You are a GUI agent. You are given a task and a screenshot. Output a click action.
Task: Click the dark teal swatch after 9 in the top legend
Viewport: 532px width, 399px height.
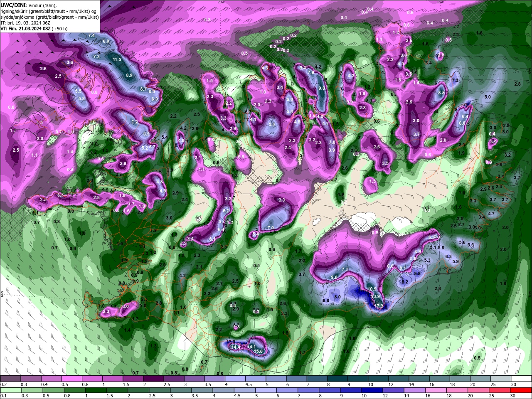tap(358, 379)
